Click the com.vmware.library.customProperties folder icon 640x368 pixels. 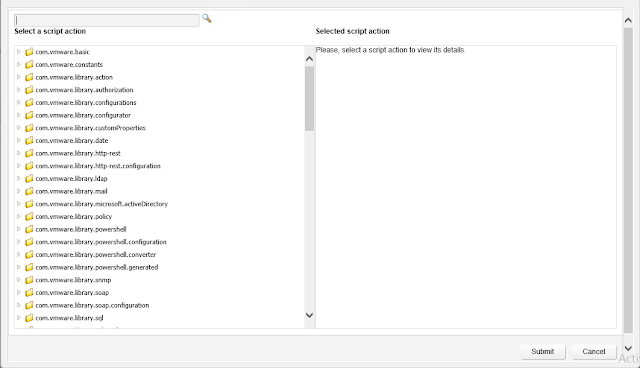point(29,128)
